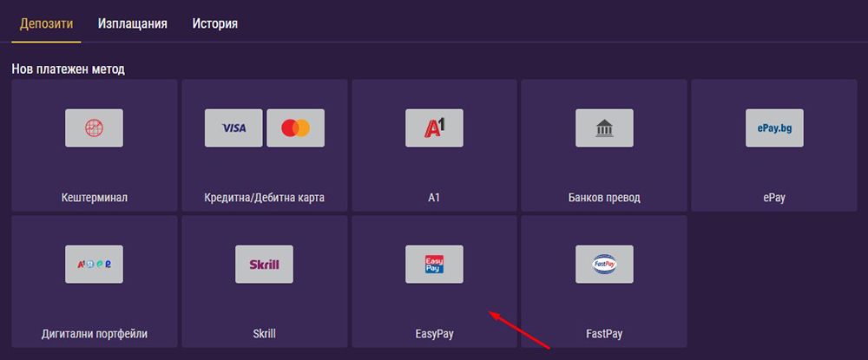
Task: Choose the bank building icon
Action: point(604,128)
